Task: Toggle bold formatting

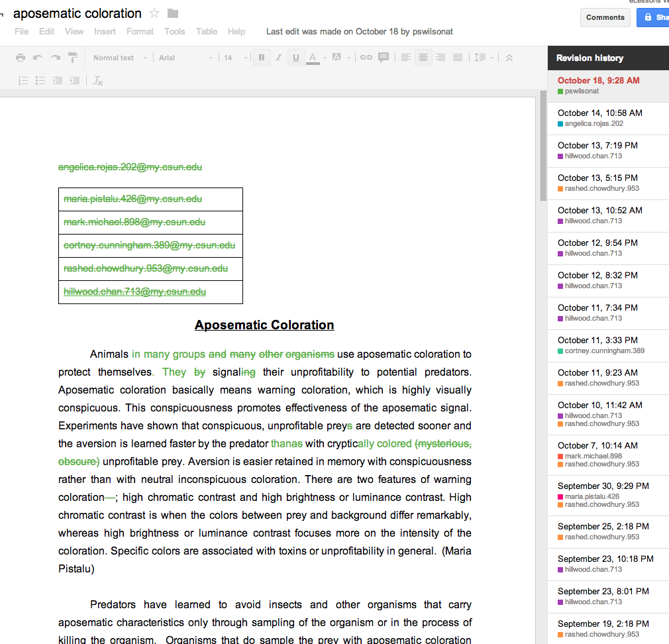Action: (262, 58)
